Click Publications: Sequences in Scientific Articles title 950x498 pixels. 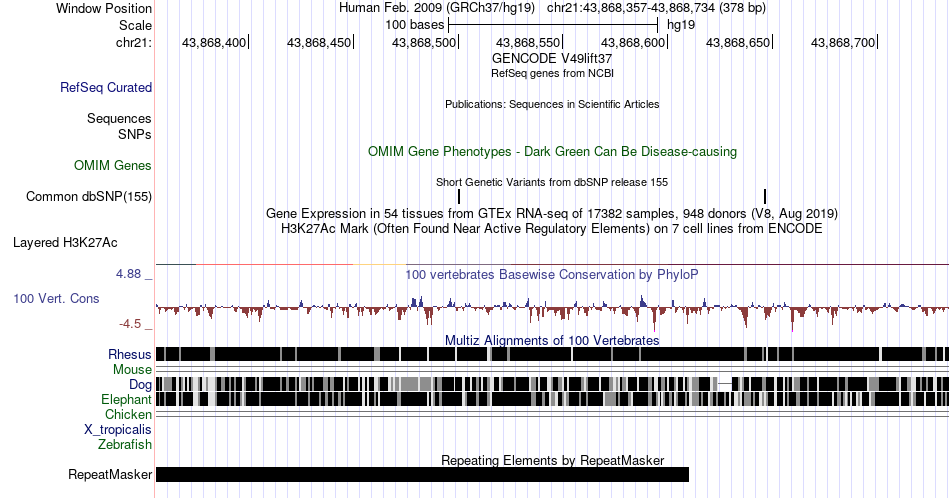(552, 104)
